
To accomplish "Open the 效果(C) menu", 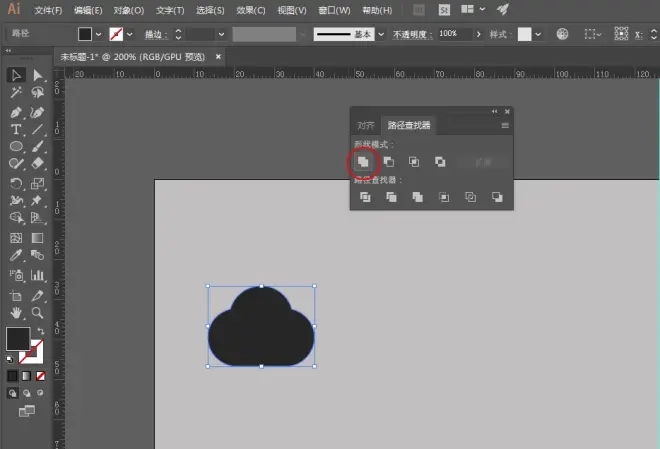I will (251, 10).
